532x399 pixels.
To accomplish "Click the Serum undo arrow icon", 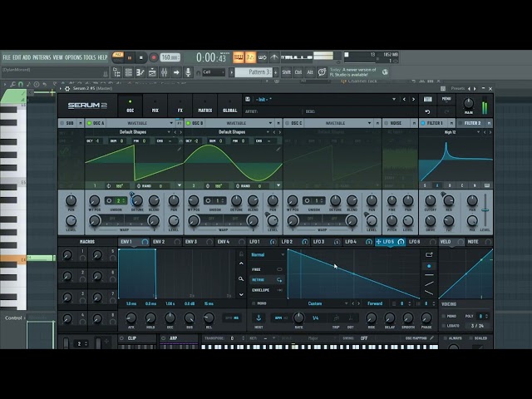I will click(x=427, y=111).
